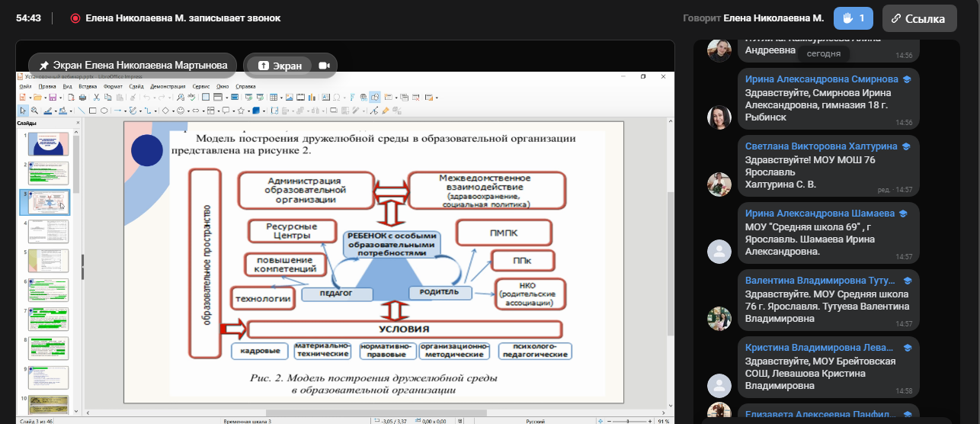Image resolution: width=980 pixels, height=424 pixels.
Task: Open the Справка menu
Action: click(245, 87)
